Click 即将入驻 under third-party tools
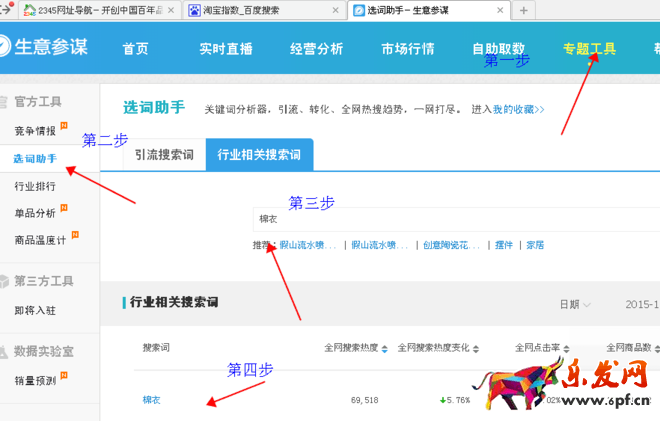Viewport: 660px width, 421px height. 35,310
